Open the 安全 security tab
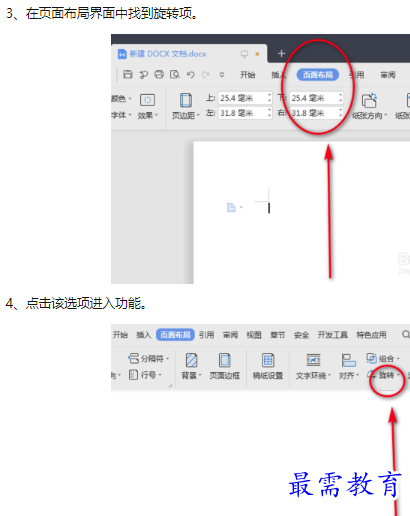410x516 pixels. [301, 335]
